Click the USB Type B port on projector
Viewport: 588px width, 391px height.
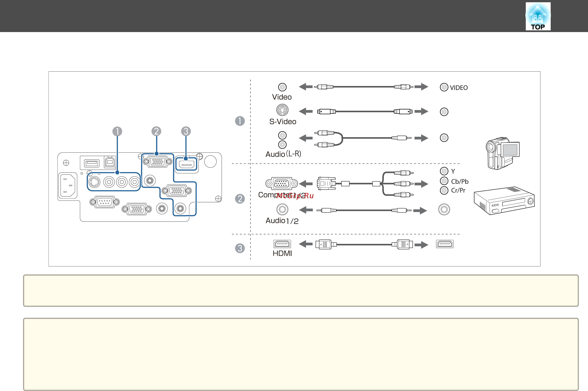[110, 162]
